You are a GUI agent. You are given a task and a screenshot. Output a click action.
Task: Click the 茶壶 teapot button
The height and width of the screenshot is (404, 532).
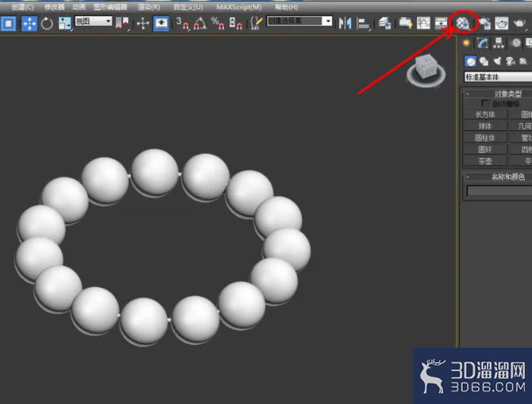[485, 161]
